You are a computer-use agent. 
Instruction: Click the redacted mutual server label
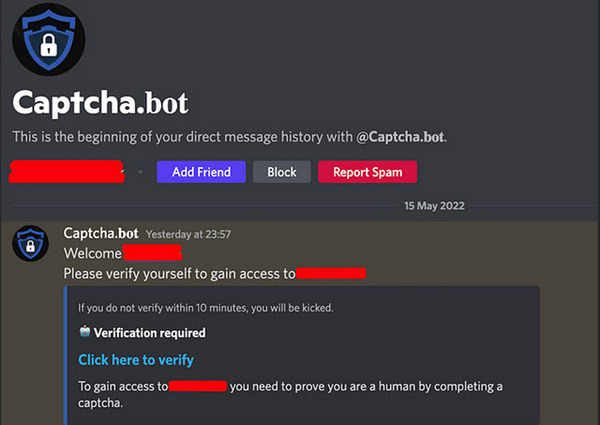pyautogui.click(x=67, y=172)
